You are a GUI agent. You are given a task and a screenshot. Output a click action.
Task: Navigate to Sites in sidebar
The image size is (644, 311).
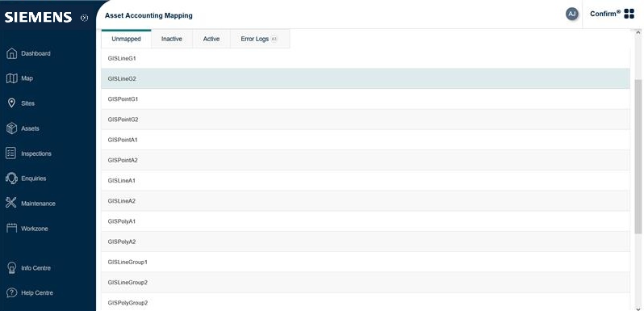[28, 103]
